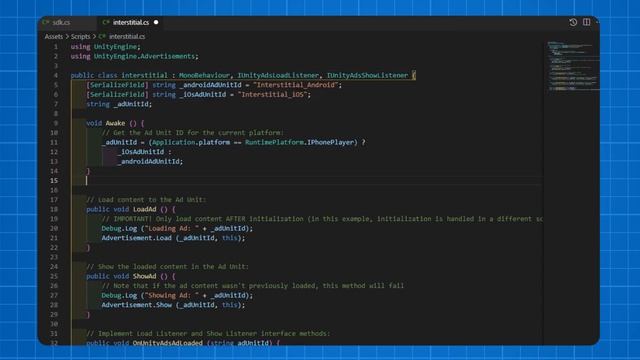This screenshot has width=640, height=360.
Task: Open the timeline history icon
Action: pos(573,22)
